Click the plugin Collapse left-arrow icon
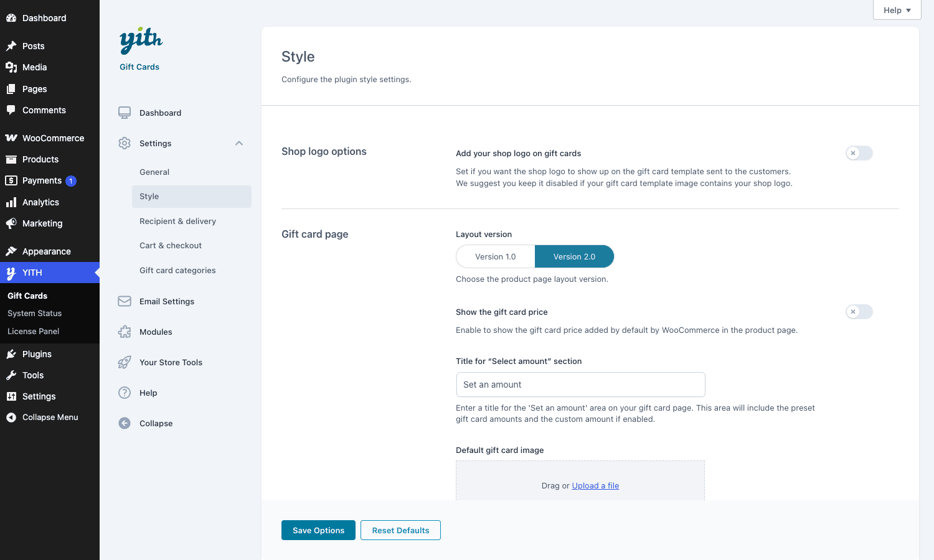 [x=125, y=423]
